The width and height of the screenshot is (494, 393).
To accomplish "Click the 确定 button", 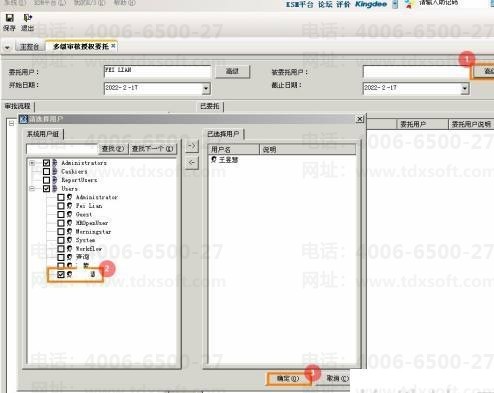I will click(x=288, y=378).
